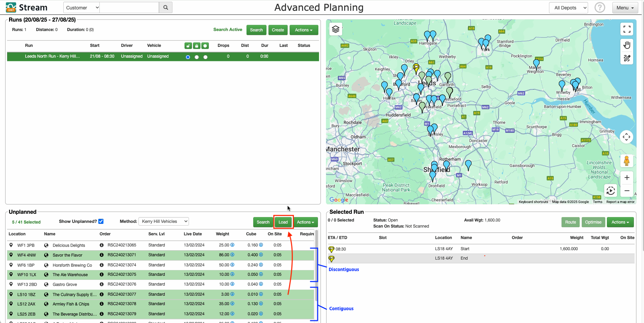Select the Leeds North Run - Kerry Hill row

point(163,56)
